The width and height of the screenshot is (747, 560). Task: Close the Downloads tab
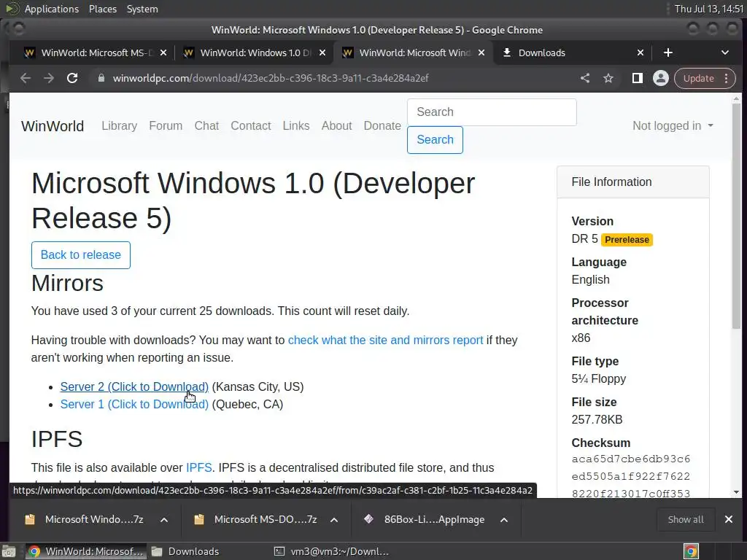pos(640,52)
